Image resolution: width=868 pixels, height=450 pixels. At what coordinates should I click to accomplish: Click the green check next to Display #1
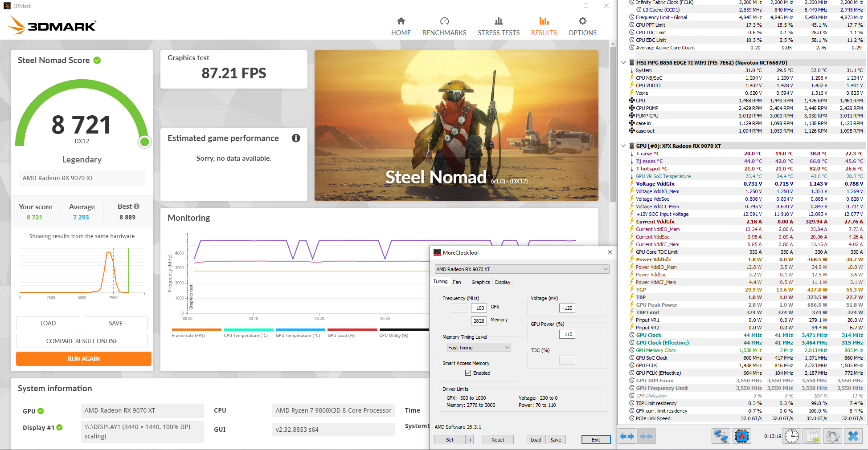click(x=60, y=427)
